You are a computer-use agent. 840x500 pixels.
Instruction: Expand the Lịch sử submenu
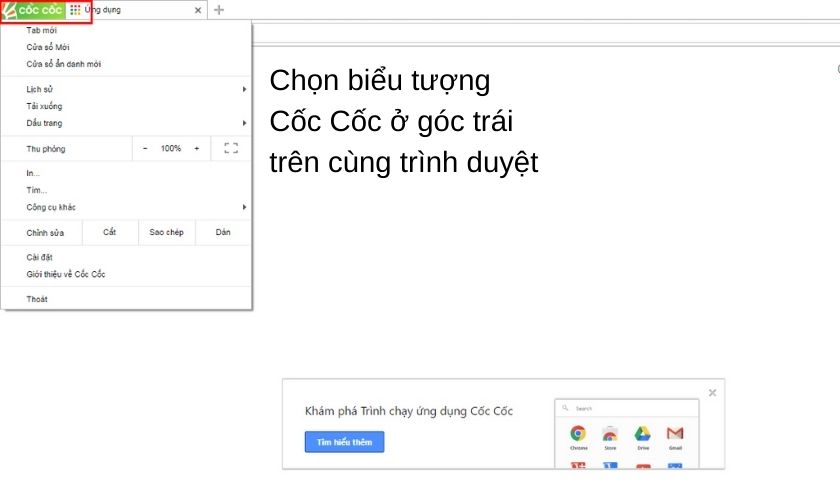pyautogui.click(x=126, y=89)
